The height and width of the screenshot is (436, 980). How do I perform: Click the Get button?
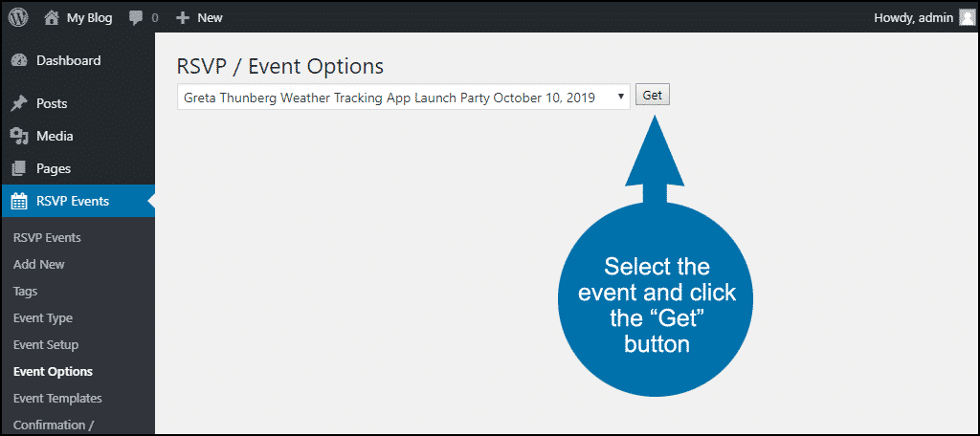pyautogui.click(x=653, y=96)
